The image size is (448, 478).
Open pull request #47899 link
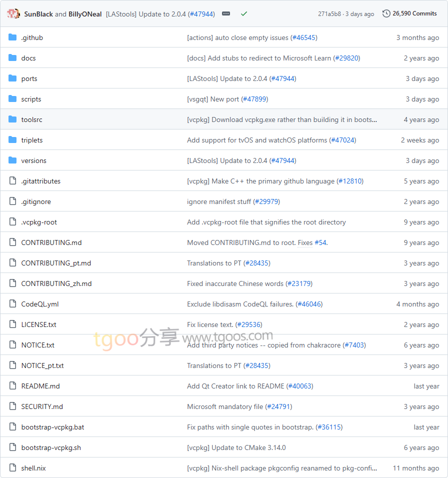254,99
